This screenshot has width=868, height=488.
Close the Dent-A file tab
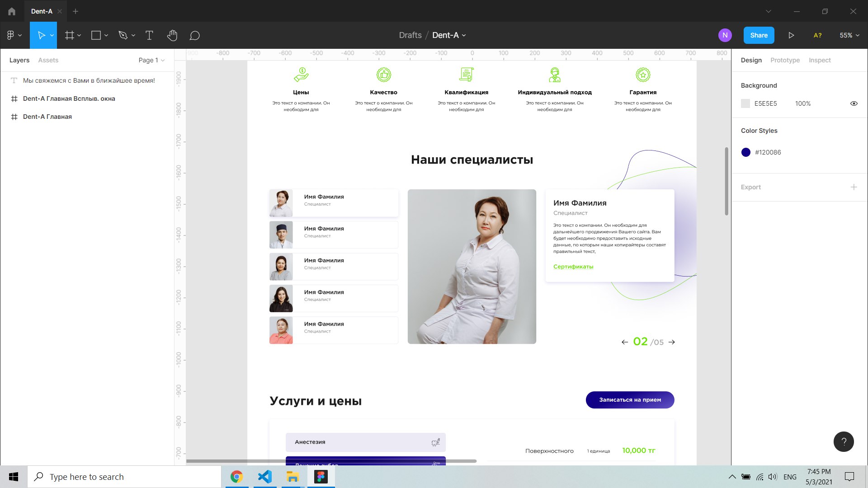(60, 11)
